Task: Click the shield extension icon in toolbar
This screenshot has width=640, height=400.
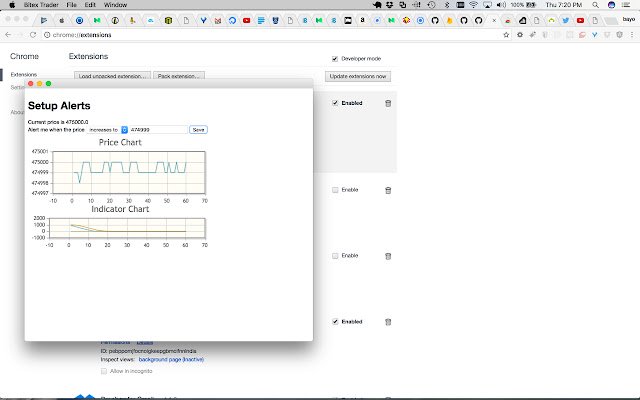Action: pos(620,35)
